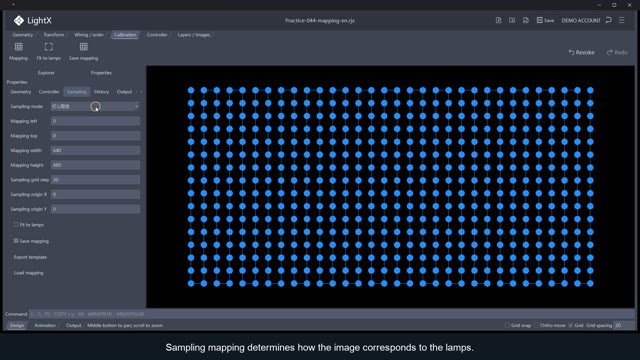Image resolution: width=640 pixels, height=360 pixels.
Task: Open the DEMO ACCOUNT menu
Action: (581, 20)
